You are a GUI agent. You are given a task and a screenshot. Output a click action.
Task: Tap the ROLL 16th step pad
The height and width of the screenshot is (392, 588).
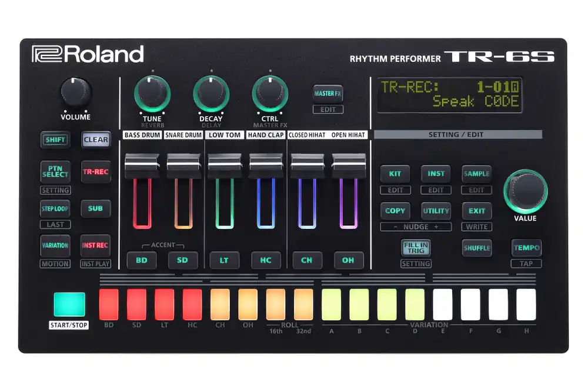click(x=276, y=304)
